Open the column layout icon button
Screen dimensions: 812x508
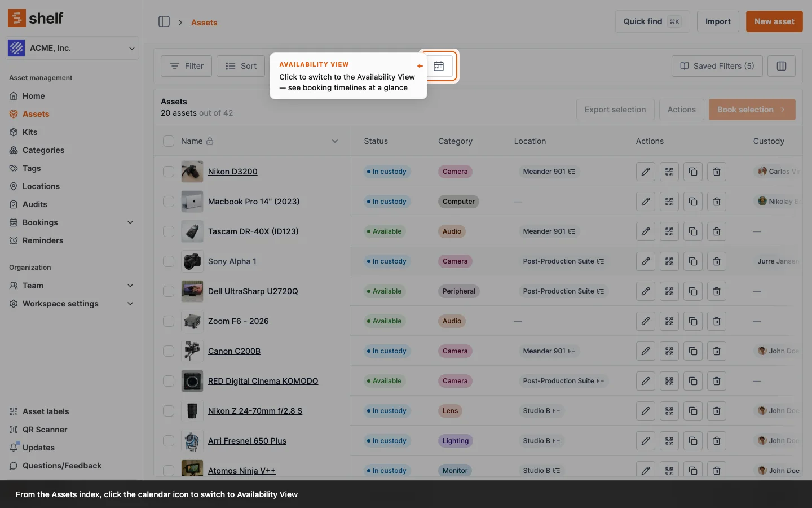(x=781, y=66)
